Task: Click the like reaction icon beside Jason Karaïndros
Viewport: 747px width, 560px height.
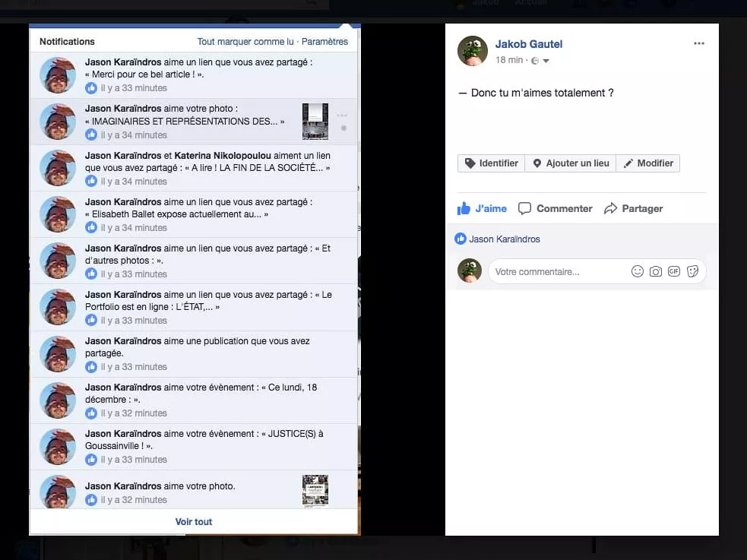Action: (x=461, y=239)
